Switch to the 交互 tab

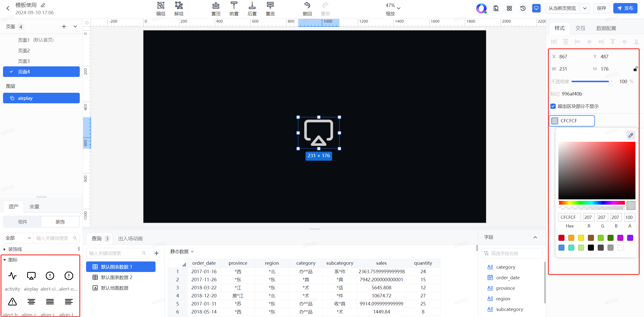[580, 28]
